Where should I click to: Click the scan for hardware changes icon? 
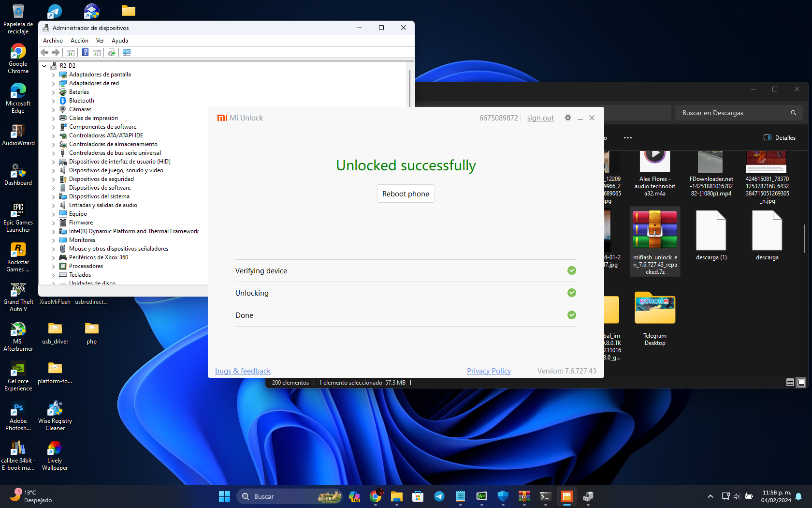coord(127,52)
